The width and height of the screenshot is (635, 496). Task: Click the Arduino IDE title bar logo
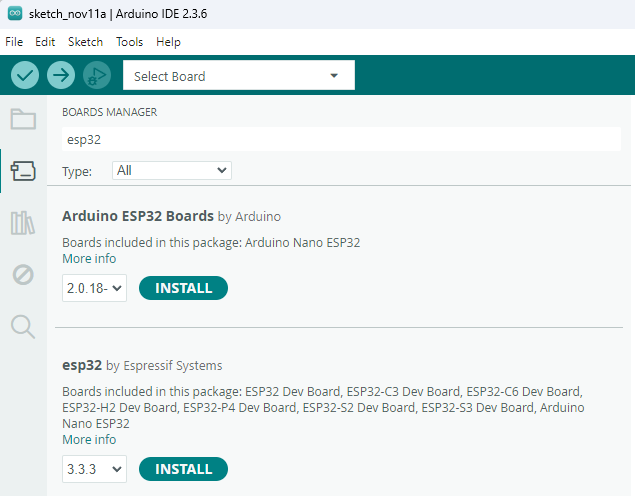point(15,13)
